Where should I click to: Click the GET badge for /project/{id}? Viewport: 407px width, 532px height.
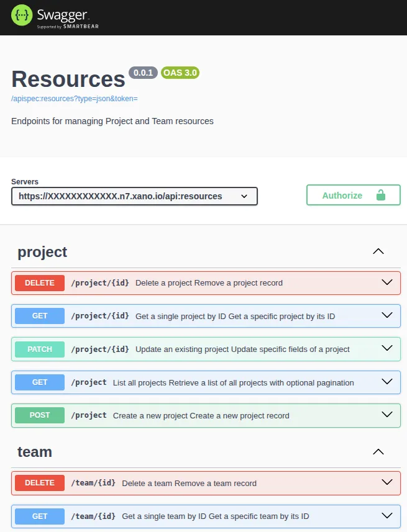pos(40,316)
